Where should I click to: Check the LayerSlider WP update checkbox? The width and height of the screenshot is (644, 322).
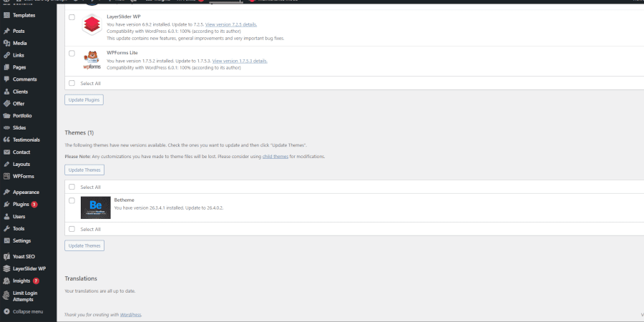click(72, 17)
